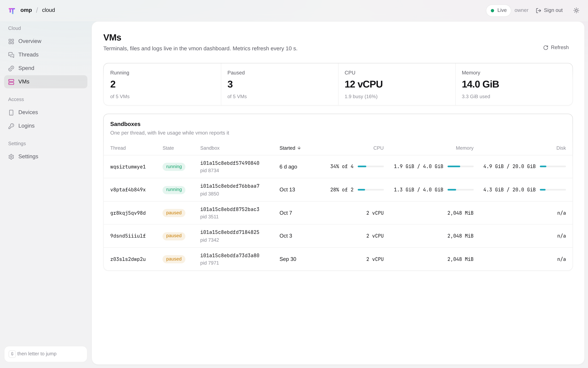Click 'pid 3511' under sandbox ID

pos(209,217)
